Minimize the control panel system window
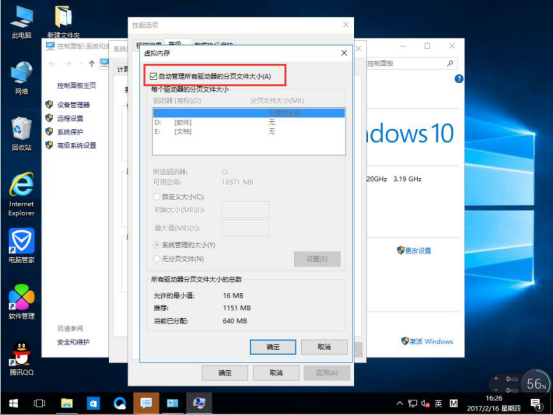Viewport: 553px width, 415px height. pyautogui.click(x=403, y=46)
